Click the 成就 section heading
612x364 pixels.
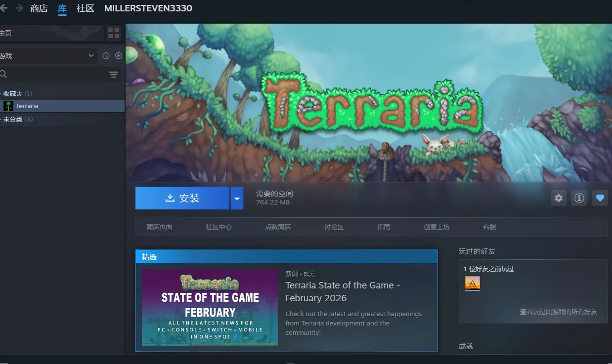[466, 346]
